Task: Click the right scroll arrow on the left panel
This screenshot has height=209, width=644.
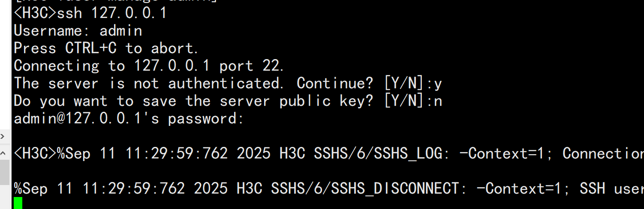Action: (3, 137)
